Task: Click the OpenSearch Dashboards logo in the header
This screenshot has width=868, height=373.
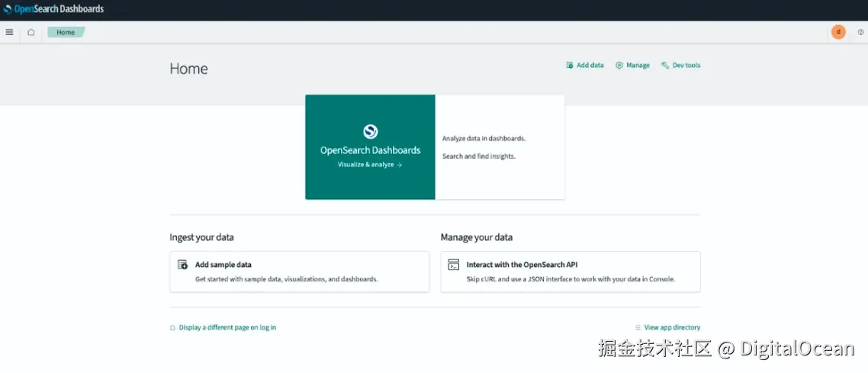Action: pyautogui.click(x=53, y=9)
